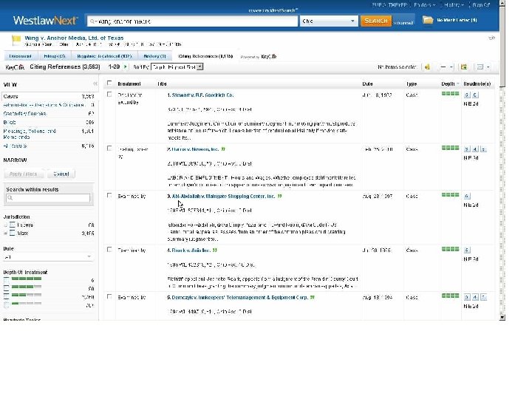The width and height of the screenshot is (532, 399).
Task: Click the Apply Filters button
Action: click(x=23, y=174)
